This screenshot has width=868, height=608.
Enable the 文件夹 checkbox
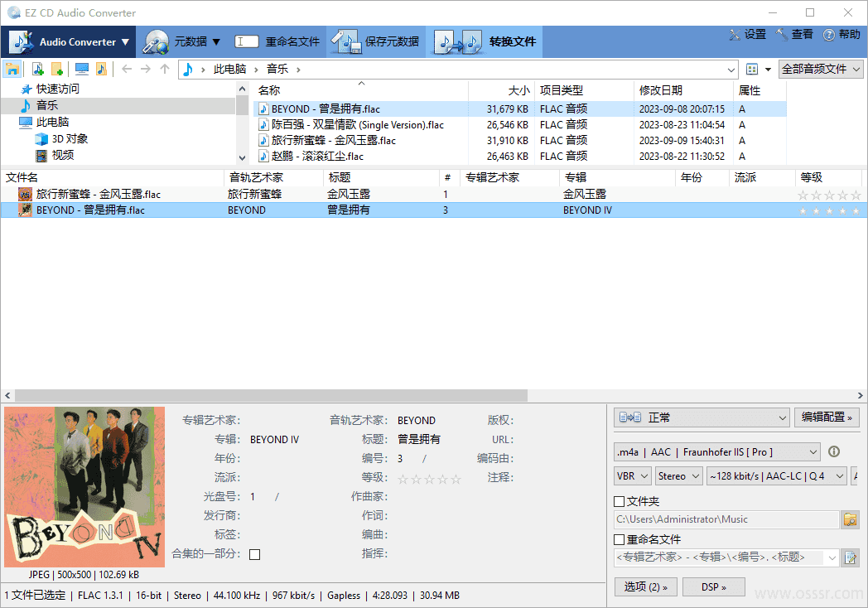pyautogui.click(x=620, y=502)
